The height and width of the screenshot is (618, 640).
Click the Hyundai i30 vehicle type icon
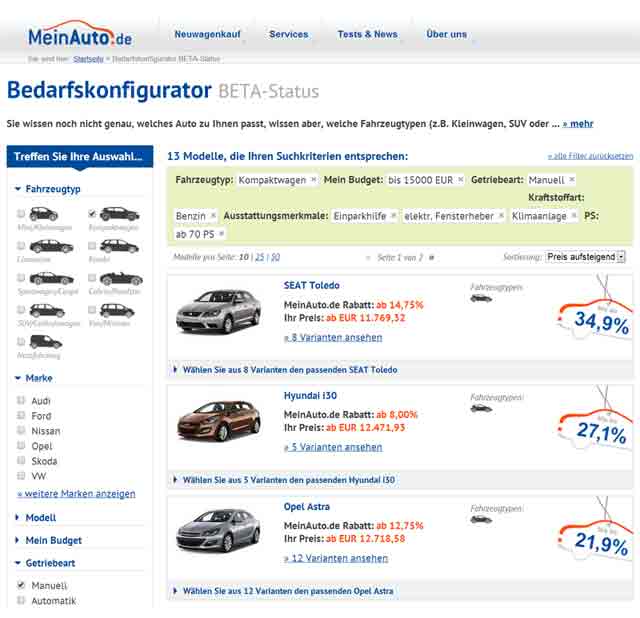coord(481,408)
